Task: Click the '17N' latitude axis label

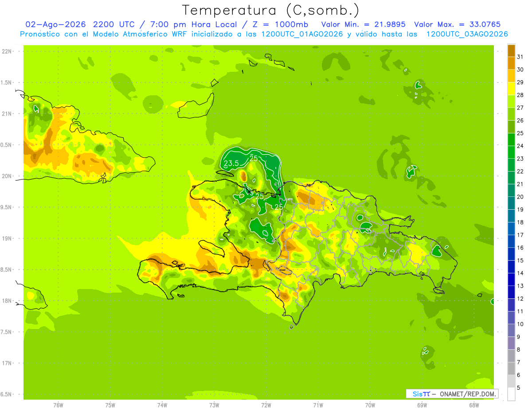Action: click(x=7, y=363)
